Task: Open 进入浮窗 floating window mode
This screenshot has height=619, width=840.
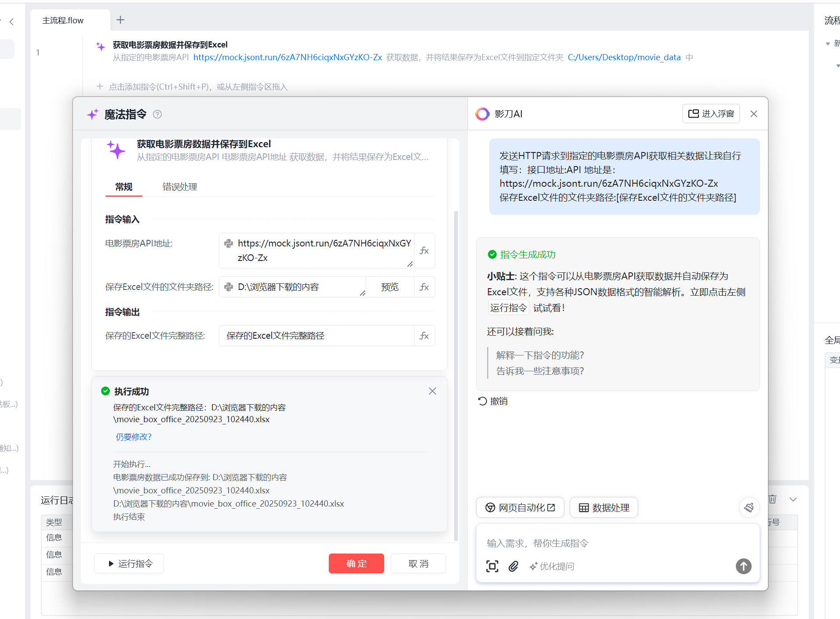Action: (x=711, y=113)
